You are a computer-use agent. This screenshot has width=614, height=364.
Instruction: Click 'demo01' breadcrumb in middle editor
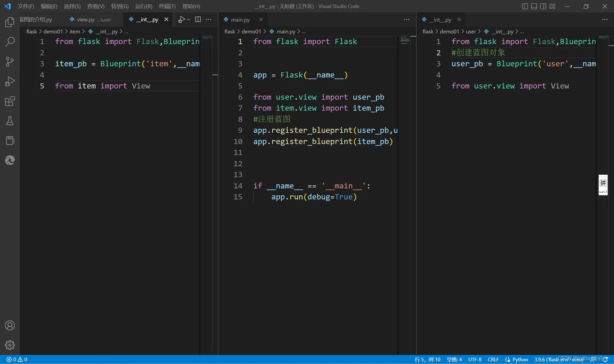[x=251, y=32]
